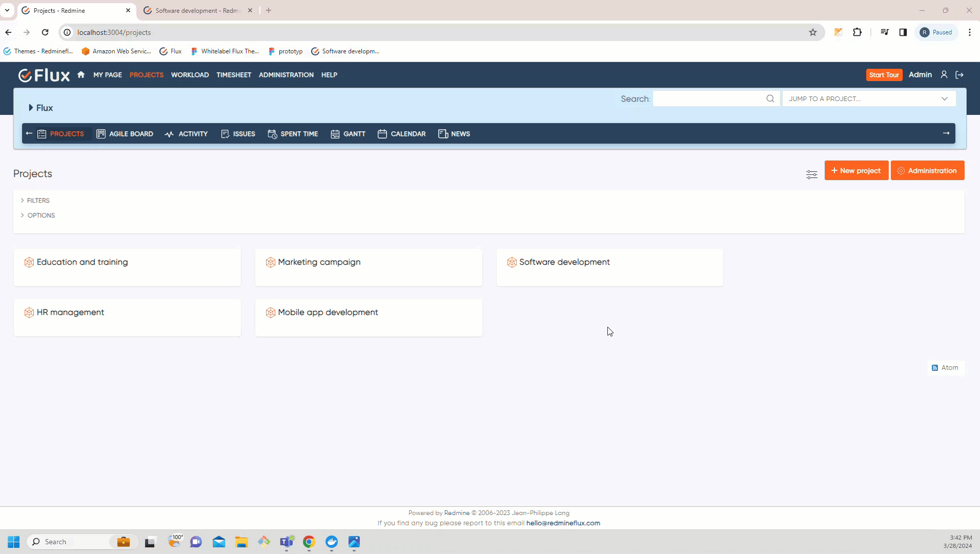Open the project Calendar

(402, 134)
